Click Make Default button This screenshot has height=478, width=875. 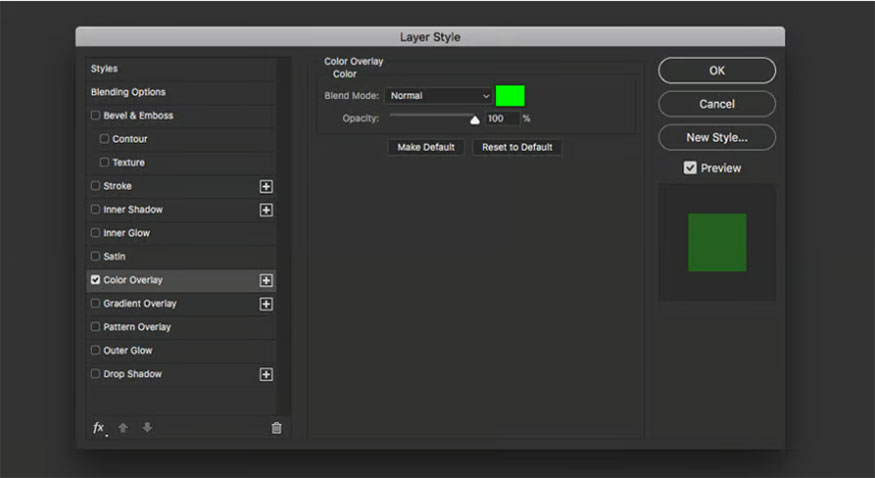point(426,147)
